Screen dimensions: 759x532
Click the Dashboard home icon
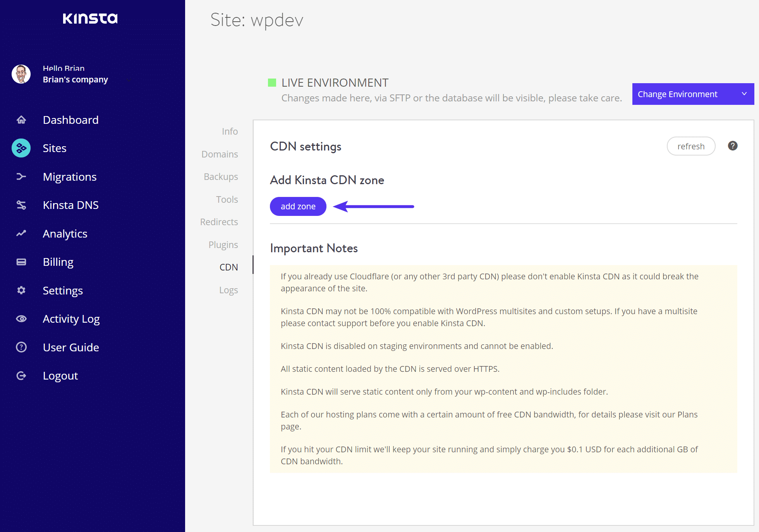click(21, 120)
